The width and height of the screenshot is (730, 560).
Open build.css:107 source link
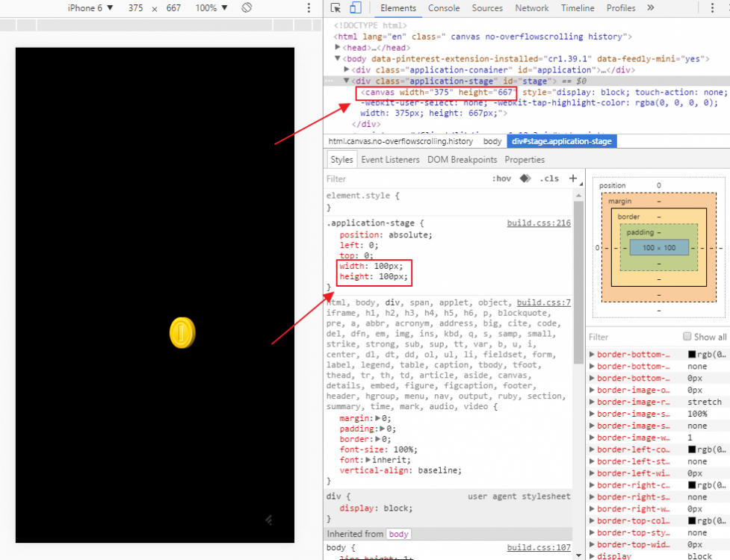(539, 547)
